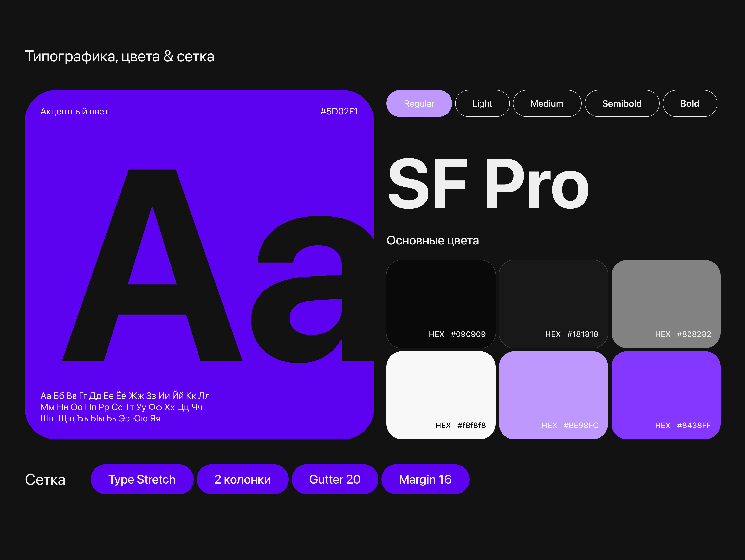This screenshot has width=745, height=560.
Task: Choose the Medium font weight option
Action: (x=547, y=103)
